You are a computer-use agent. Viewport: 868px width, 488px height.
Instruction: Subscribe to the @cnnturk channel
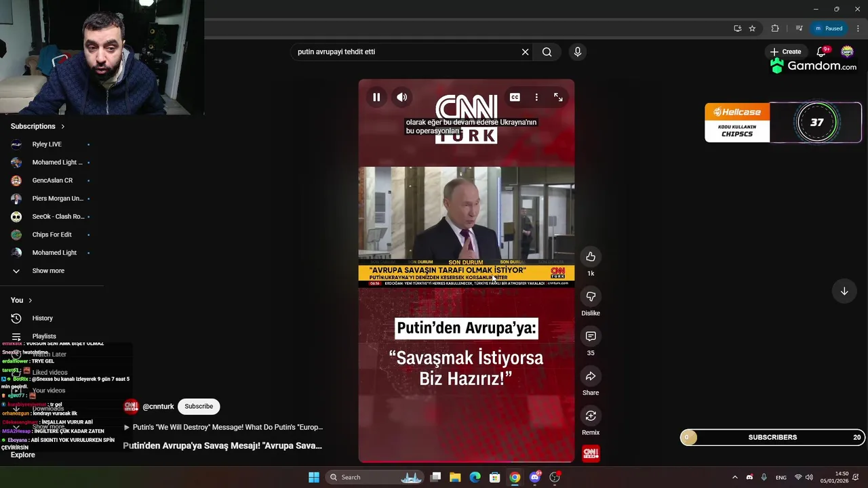199,406
